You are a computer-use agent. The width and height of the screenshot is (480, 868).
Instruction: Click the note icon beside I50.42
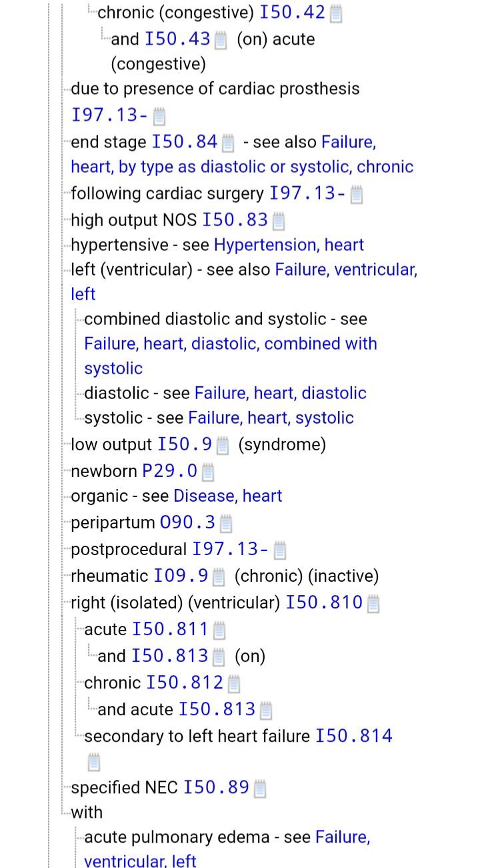click(x=336, y=13)
